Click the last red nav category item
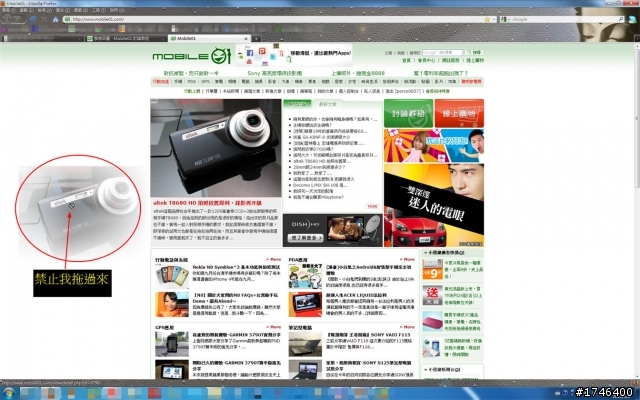This screenshot has height=400, width=640. (471, 82)
